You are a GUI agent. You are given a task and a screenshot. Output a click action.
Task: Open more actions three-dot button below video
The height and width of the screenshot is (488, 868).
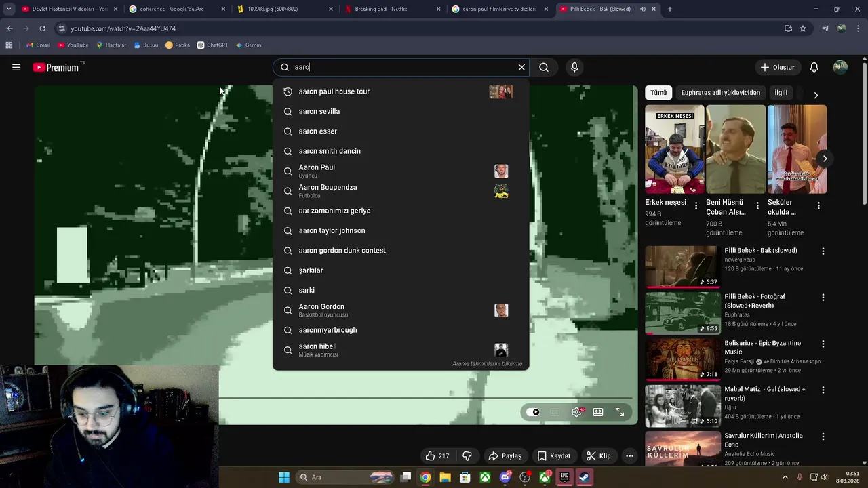coord(629,456)
